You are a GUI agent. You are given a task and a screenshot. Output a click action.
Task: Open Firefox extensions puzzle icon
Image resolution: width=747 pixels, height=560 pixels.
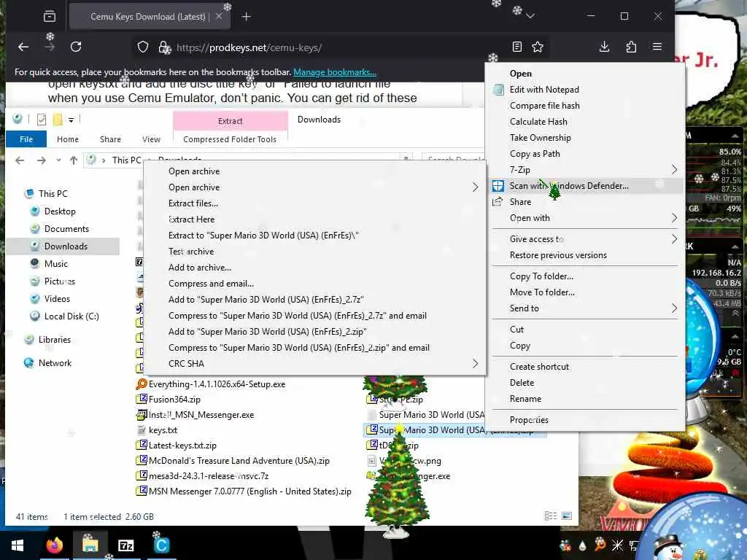[631, 47]
